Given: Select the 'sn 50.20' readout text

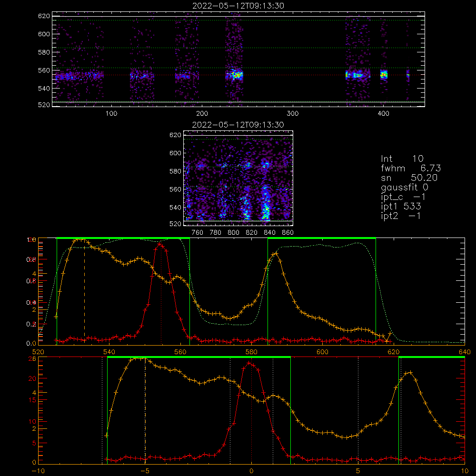Looking at the screenshot, I should (x=409, y=178).
